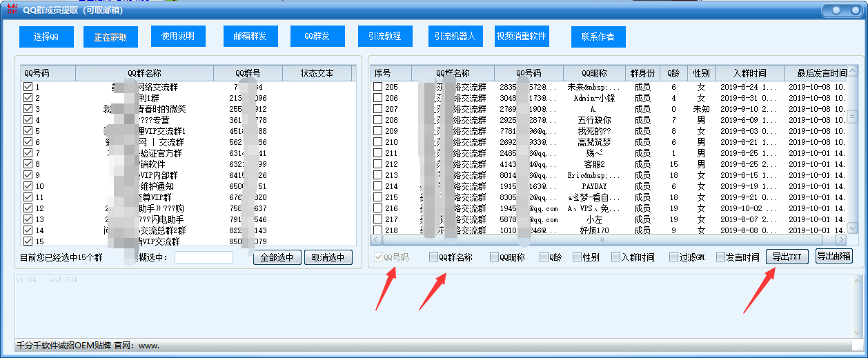Click the vertical scrollbar thumb of member table
This screenshot has width=868, height=358.
852,117
